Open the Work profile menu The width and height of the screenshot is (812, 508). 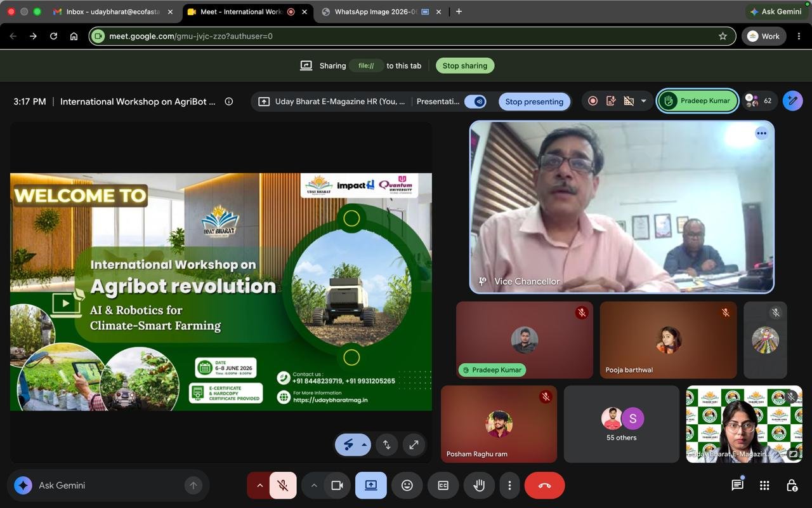[764, 36]
